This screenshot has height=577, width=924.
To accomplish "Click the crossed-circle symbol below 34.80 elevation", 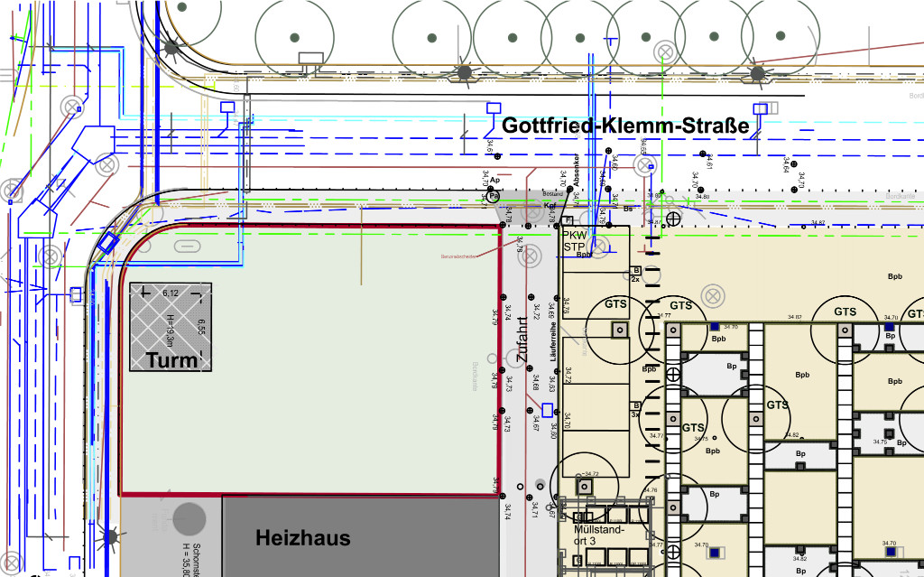I will (x=672, y=217).
